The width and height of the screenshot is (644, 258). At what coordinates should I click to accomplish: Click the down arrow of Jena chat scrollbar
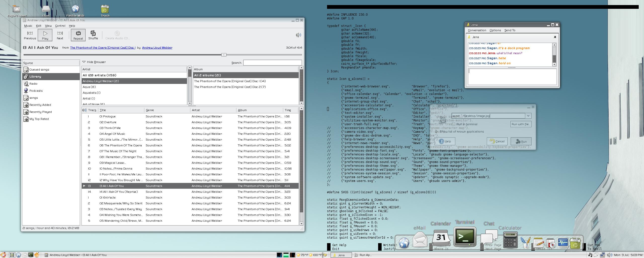click(x=554, y=64)
